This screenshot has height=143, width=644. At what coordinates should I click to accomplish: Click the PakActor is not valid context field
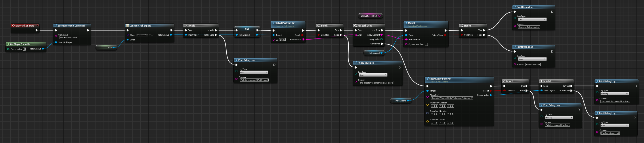click(x=610, y=133)
